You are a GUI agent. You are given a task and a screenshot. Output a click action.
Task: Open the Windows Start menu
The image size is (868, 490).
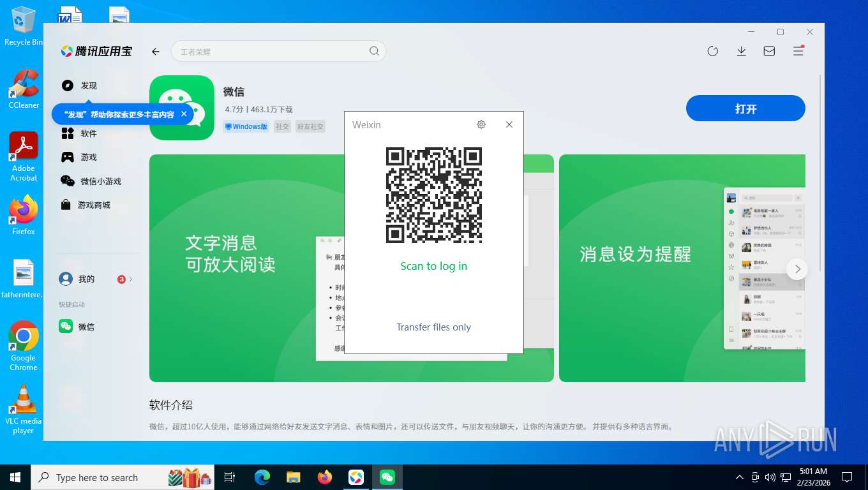15,477
